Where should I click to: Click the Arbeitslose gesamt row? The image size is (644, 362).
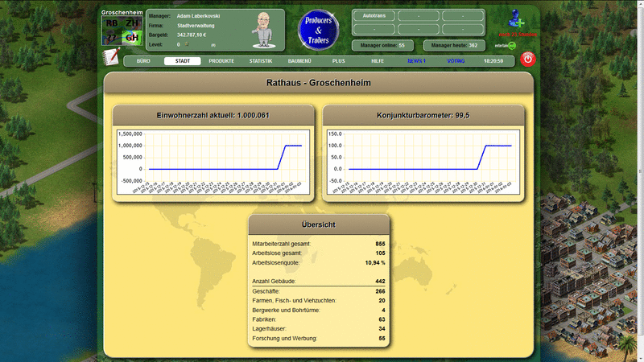pyautogui.click(x=319, y=253)
